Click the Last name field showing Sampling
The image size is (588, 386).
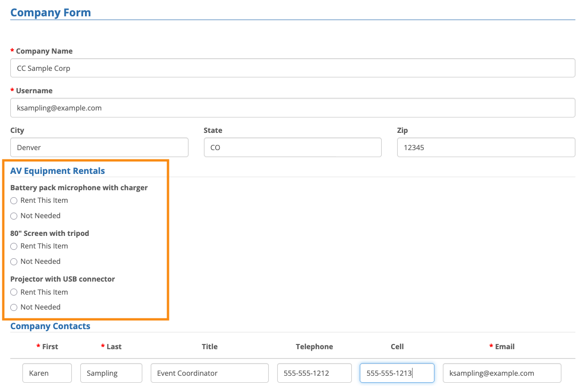111,373
